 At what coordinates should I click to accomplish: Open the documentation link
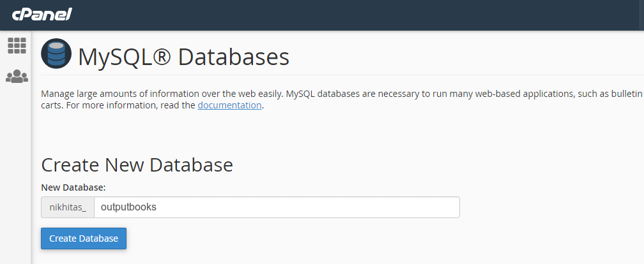pos(229,105)
